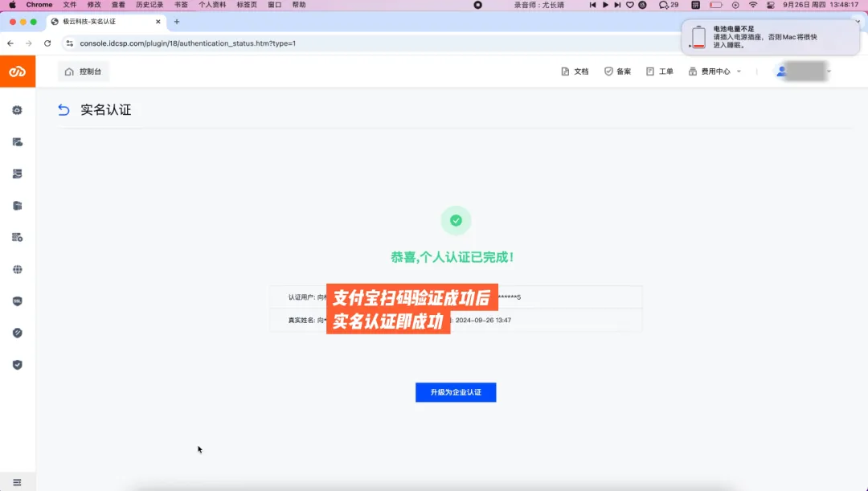Viewport: 868px width, 491px height.
Task: Click next track in menu bar
Action: coord(617,5)
